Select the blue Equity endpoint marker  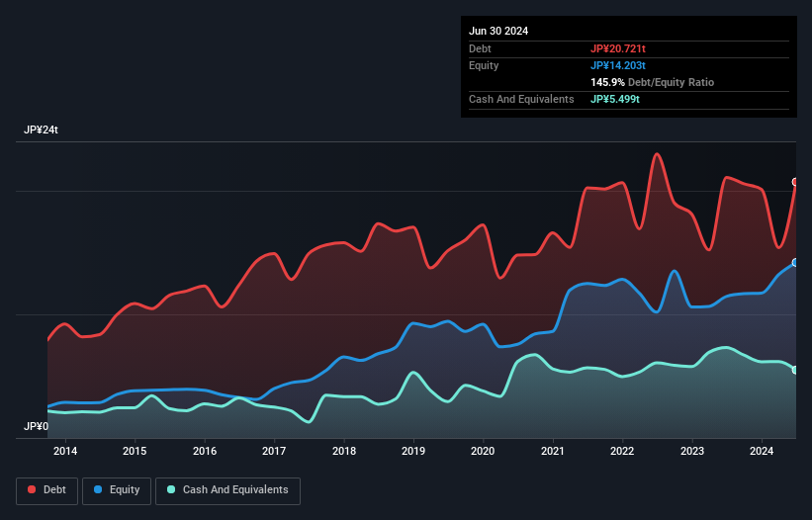point(795,263)
